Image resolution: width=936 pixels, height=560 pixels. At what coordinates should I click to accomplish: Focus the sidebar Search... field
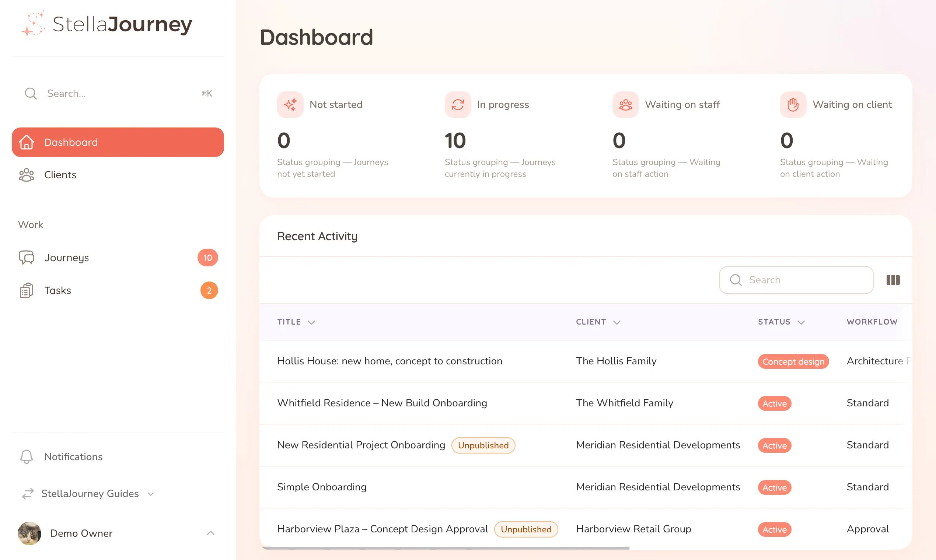click(118, 94)
